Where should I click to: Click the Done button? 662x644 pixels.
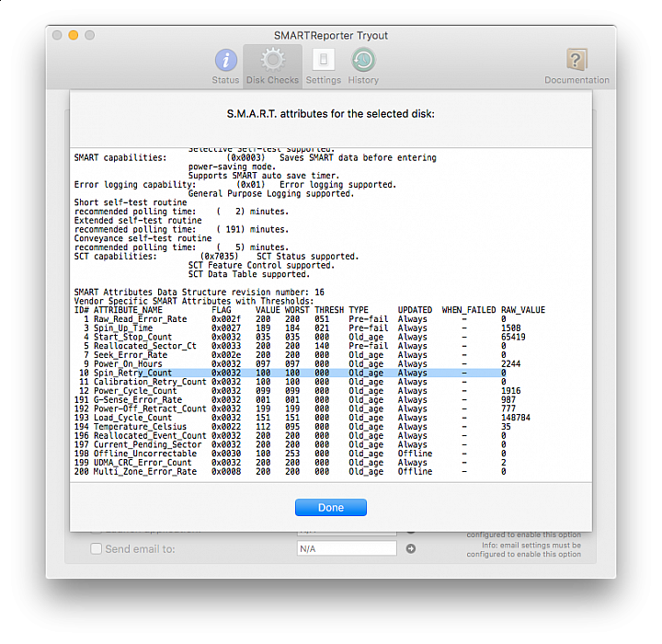click(331, 507)
